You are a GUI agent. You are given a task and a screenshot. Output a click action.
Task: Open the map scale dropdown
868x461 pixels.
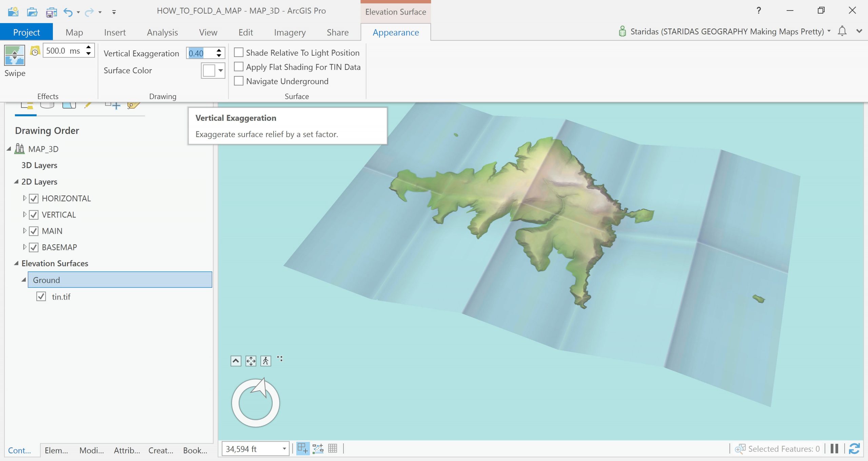(284, 449)
